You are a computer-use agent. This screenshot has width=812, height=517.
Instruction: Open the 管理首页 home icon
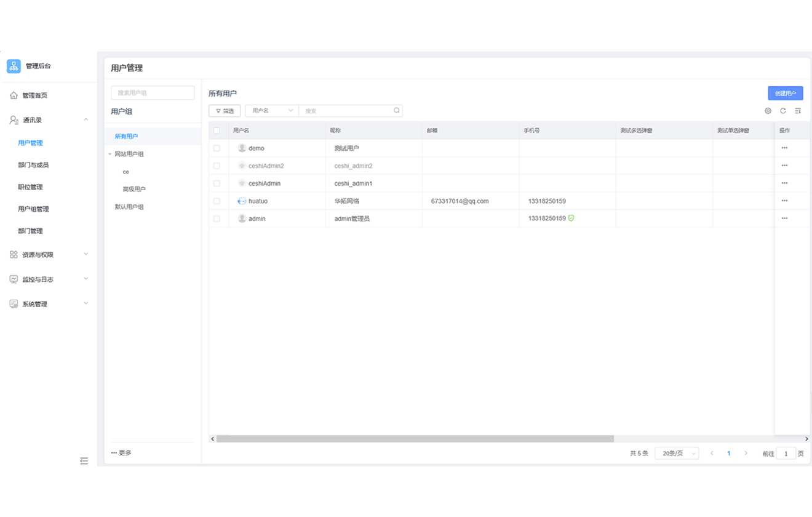point(14,95)
